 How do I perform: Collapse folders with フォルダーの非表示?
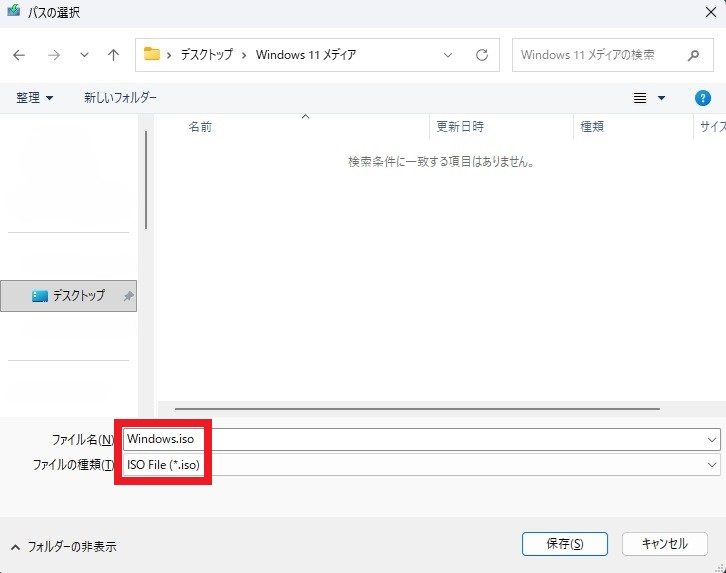(63, 547)
